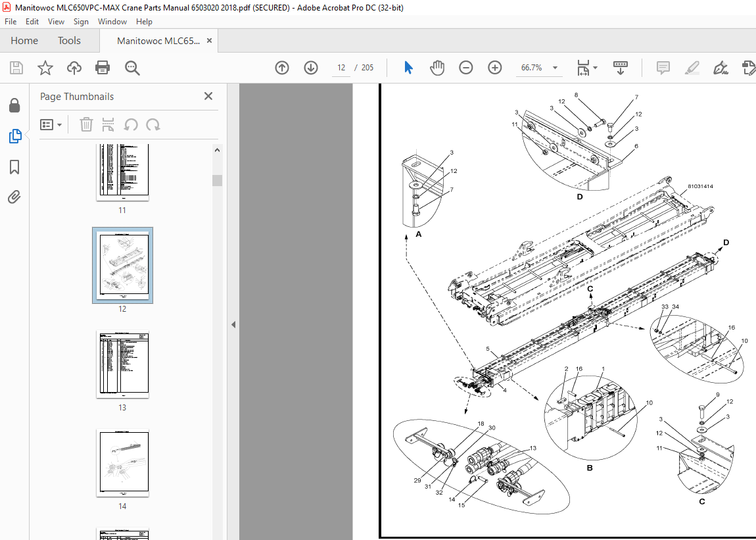Click the thumbnails panel scrollbar thumb
Viewport: 756px width, 540px height.
217,180
